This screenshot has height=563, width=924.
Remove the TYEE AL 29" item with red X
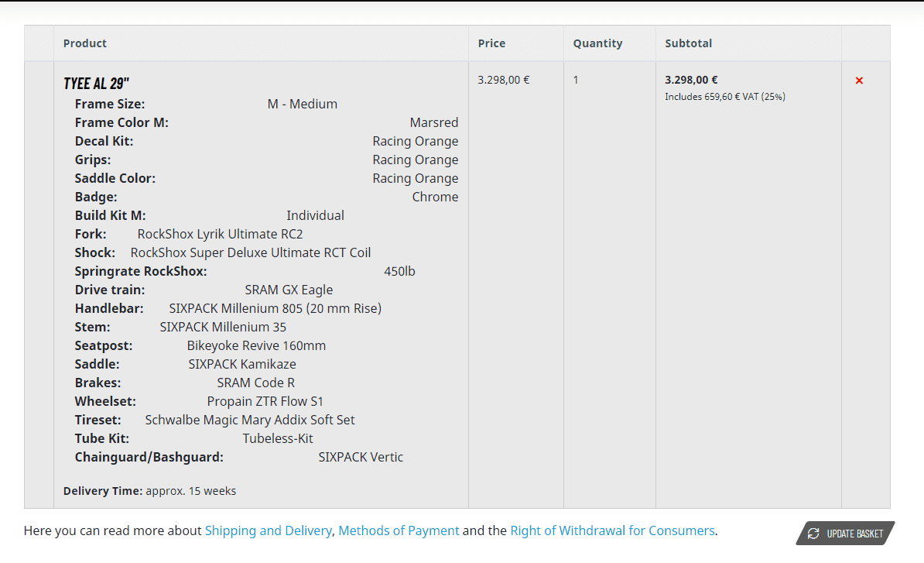[859, 81]
